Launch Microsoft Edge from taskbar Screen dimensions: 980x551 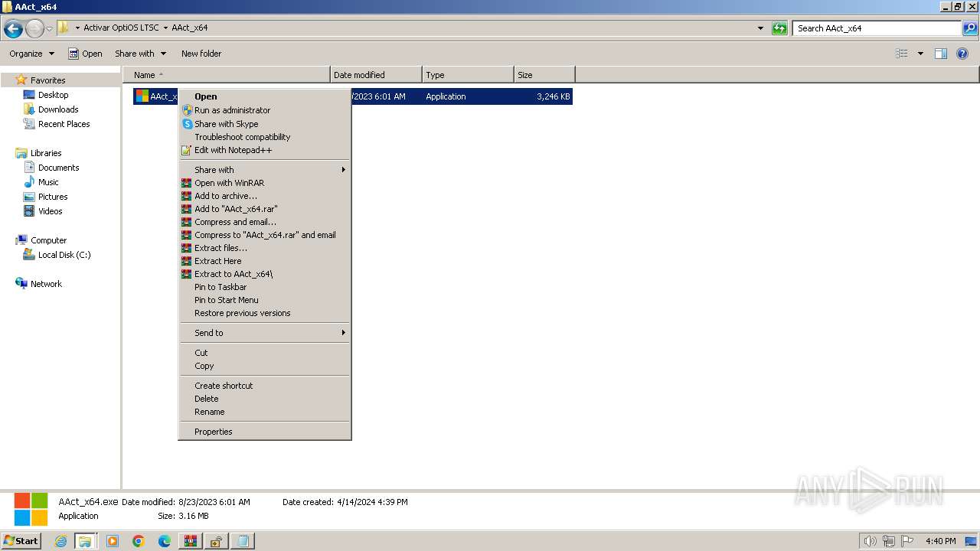pos(165,541)
